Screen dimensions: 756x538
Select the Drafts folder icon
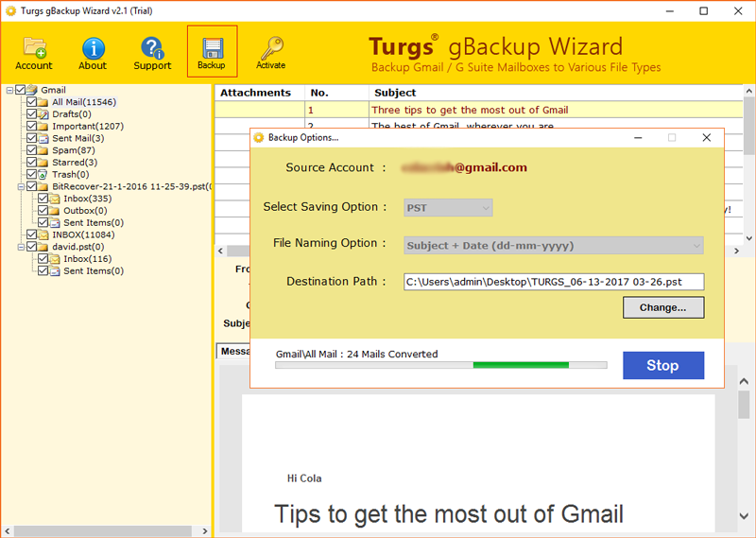coord(44,114)
